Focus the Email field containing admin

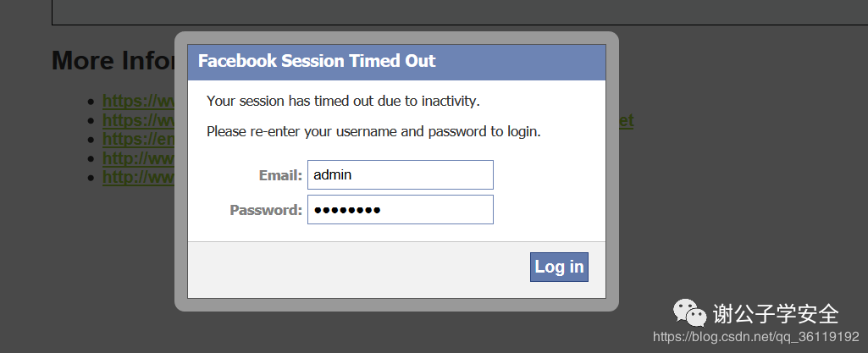point(401,175)
